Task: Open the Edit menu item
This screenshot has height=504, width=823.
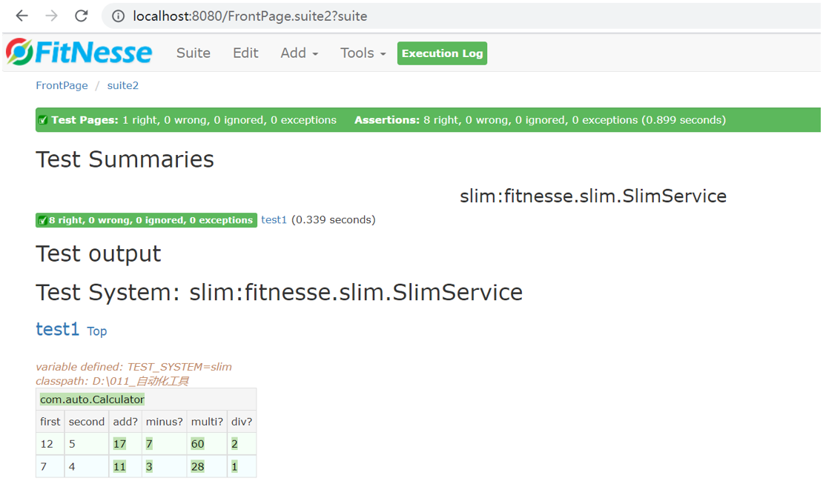Action: (x=245, y=53)
